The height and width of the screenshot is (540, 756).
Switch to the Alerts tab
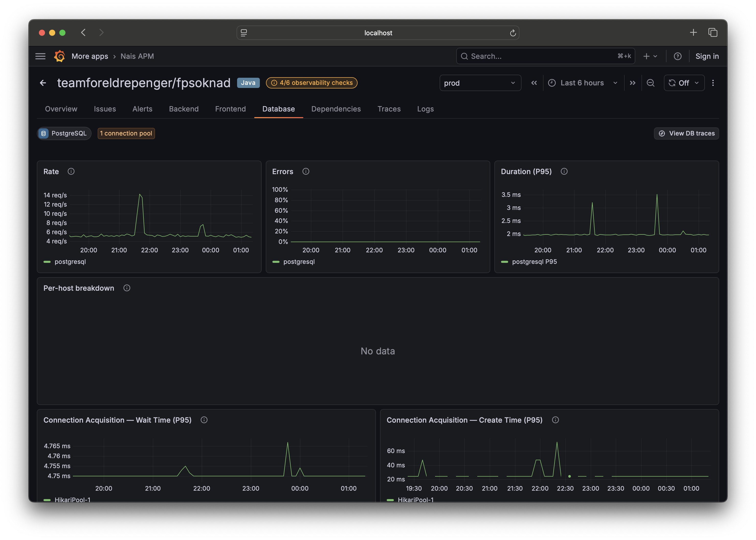coord(142,109)
